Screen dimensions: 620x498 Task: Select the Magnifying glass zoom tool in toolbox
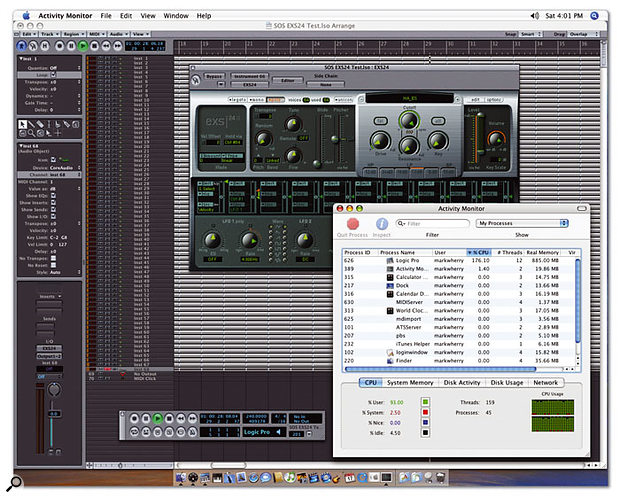pyautogui.click(x=31, y=133)
